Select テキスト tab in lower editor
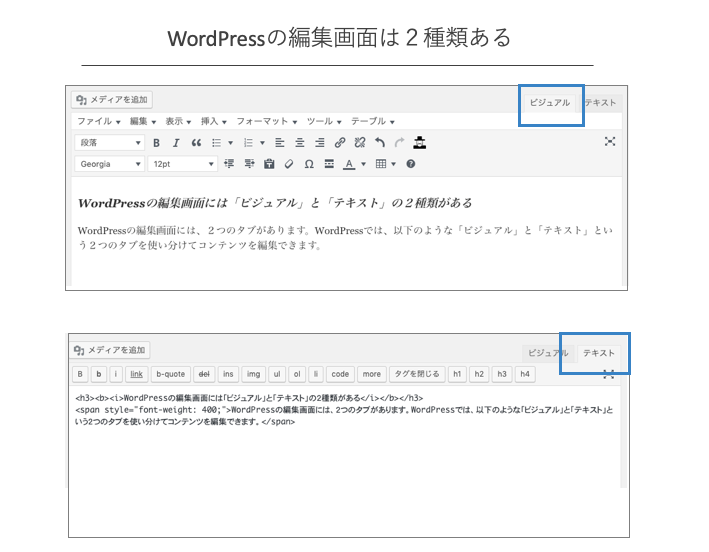The width and height of the screenshot is (709, 552). click(x=598, y=353)
